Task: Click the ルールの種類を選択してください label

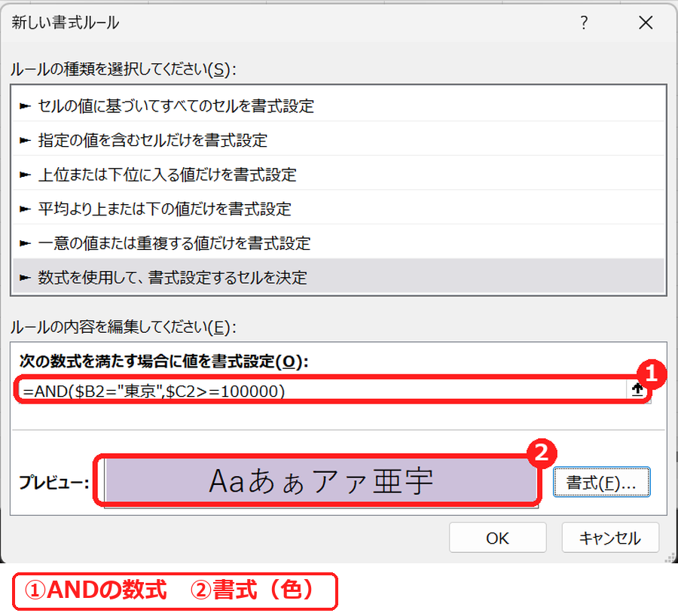Action: (x=124, y=69)
